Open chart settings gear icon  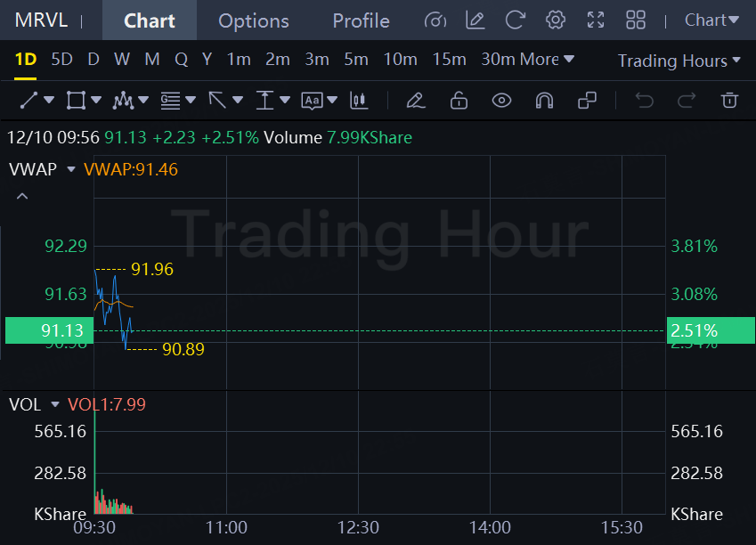(x=556, y=20)
